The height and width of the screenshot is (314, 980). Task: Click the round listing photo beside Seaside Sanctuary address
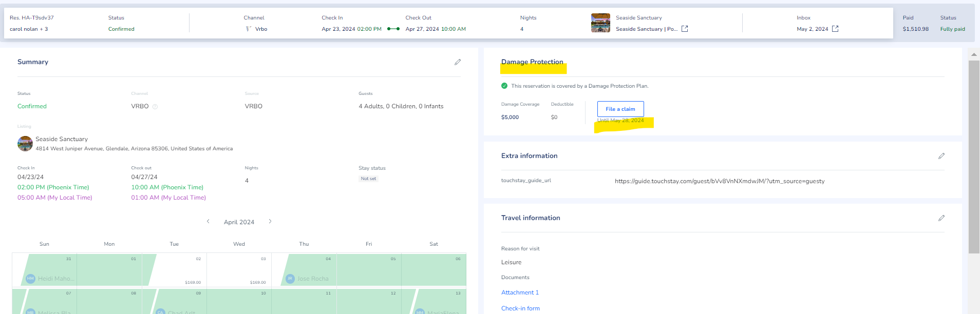click(25, 144)
